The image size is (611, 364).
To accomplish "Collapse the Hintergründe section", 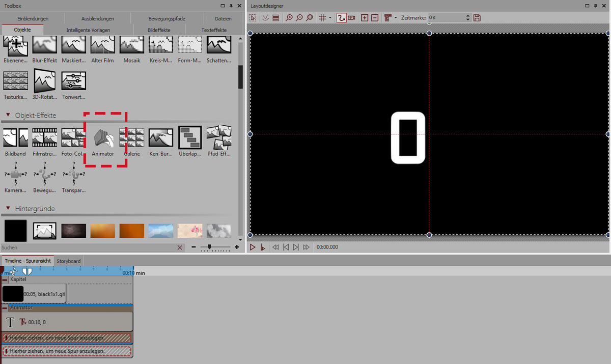I will pos(8,209).
